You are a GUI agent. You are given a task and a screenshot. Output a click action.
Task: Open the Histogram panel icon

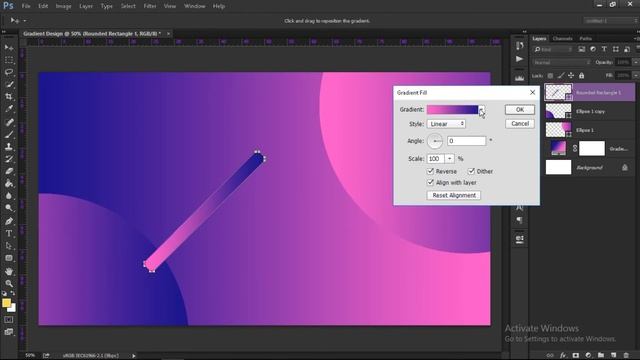click(519, 77)
